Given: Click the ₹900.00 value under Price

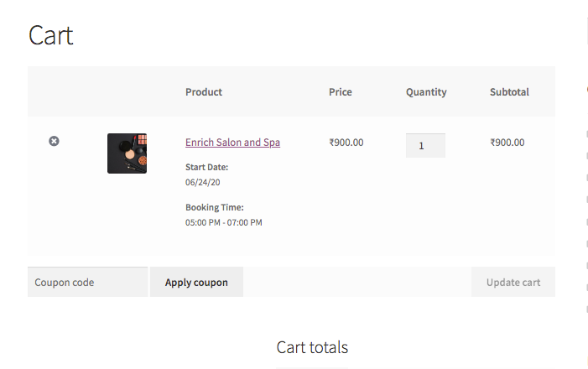Looking at the screenshot, I should coord(346,143).
